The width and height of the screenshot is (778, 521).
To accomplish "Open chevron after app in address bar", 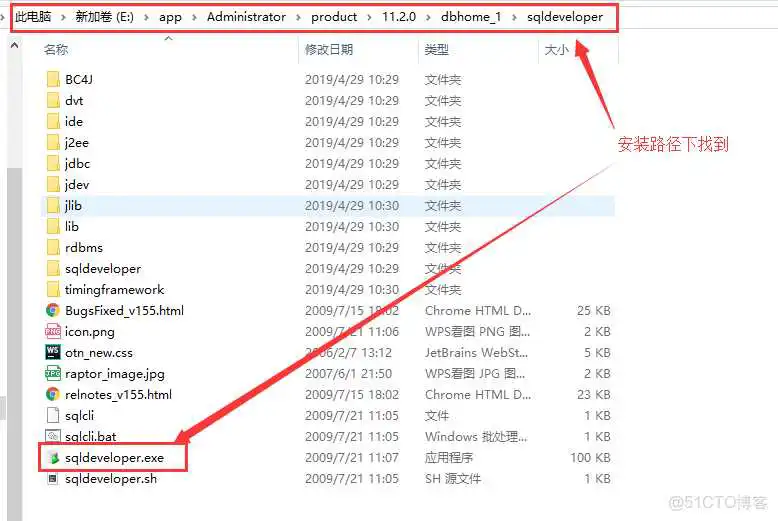I will [x=194, y=17].
